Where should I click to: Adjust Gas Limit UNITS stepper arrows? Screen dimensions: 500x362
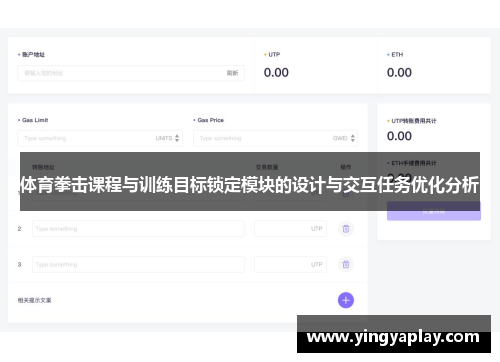point(177,138)
